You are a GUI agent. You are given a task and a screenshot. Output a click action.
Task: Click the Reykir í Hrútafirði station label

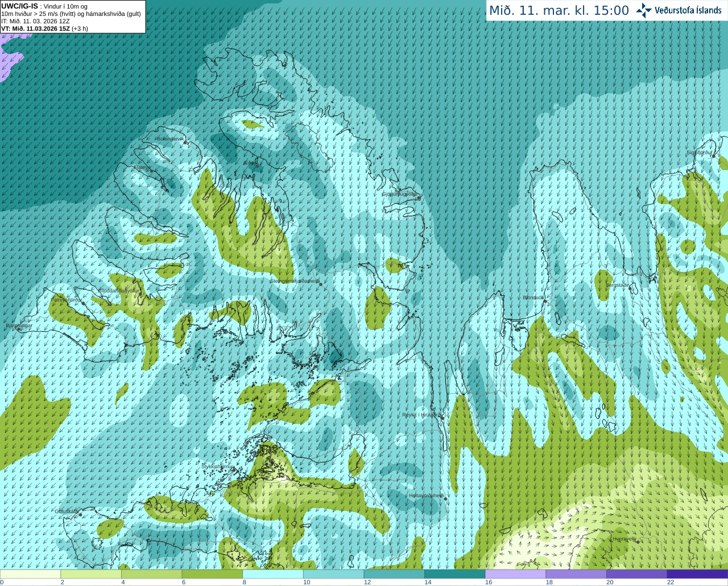421,415
